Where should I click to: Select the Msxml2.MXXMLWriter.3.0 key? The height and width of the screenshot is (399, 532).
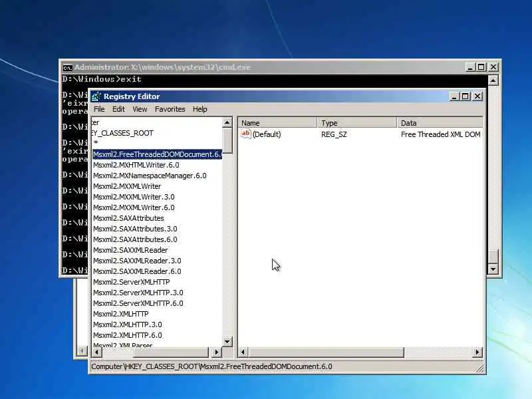134,197
